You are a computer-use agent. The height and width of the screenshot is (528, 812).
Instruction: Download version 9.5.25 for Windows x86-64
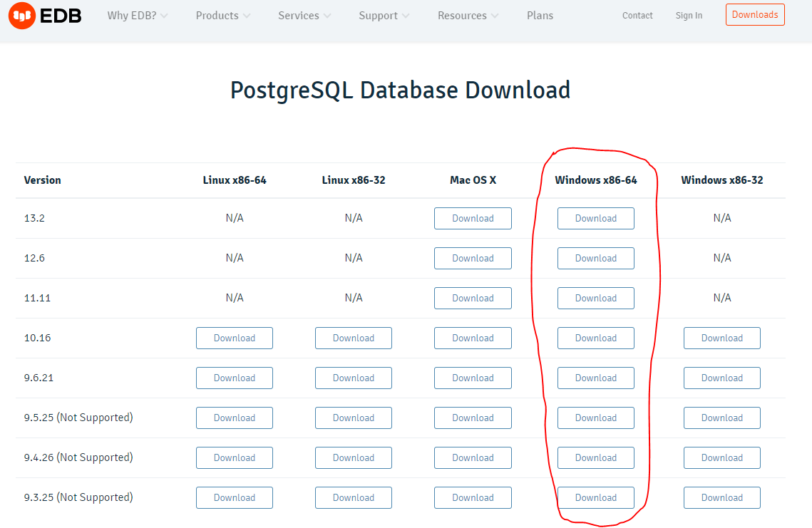(595, 418)
